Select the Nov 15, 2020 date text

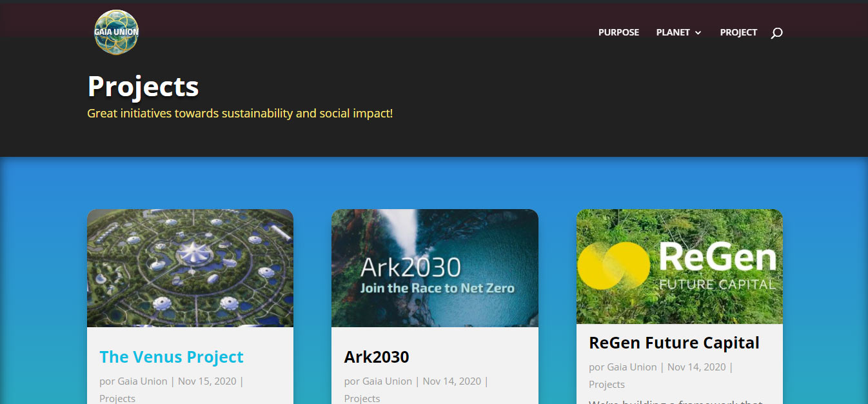207,381
